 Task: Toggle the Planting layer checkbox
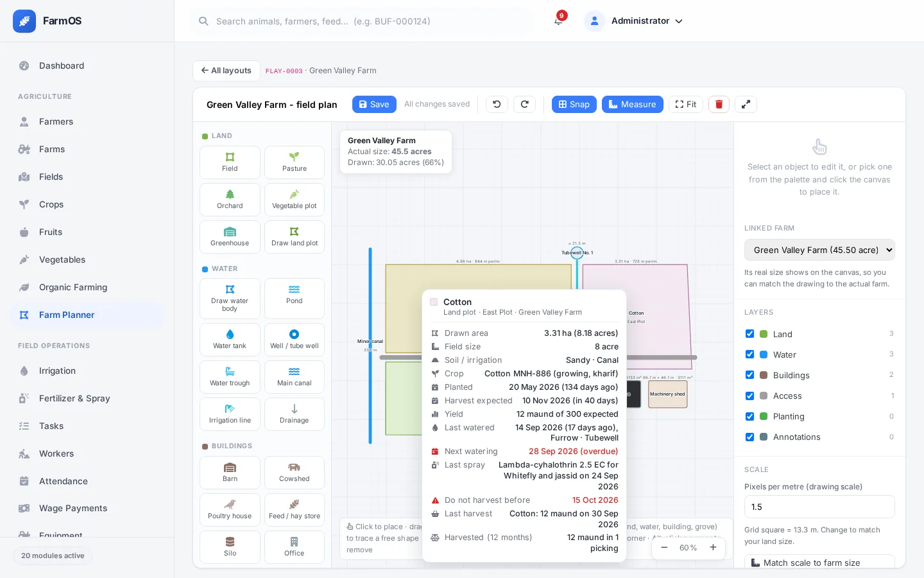[749, 416]
